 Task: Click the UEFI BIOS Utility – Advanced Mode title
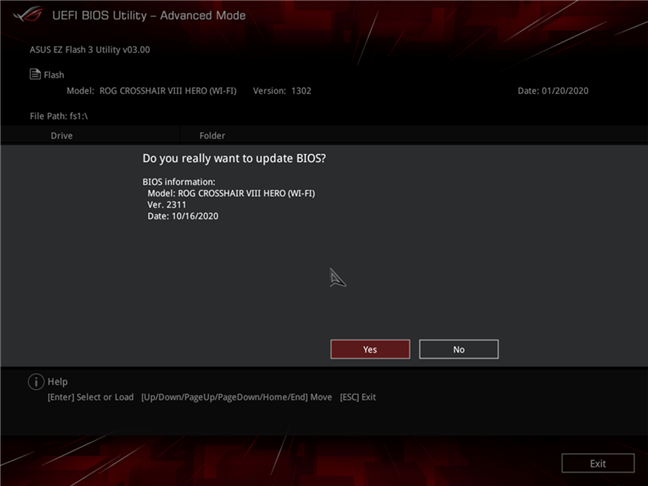[149, 15]
